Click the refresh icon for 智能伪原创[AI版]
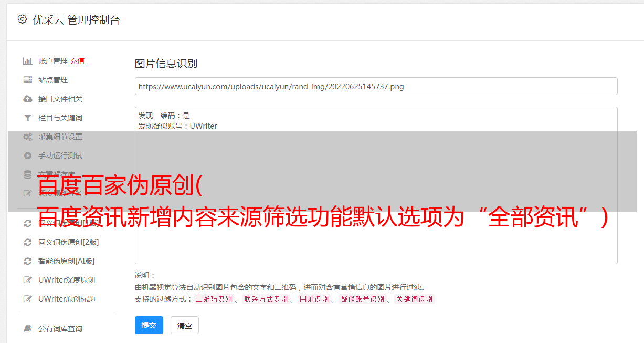 point(28,261)
